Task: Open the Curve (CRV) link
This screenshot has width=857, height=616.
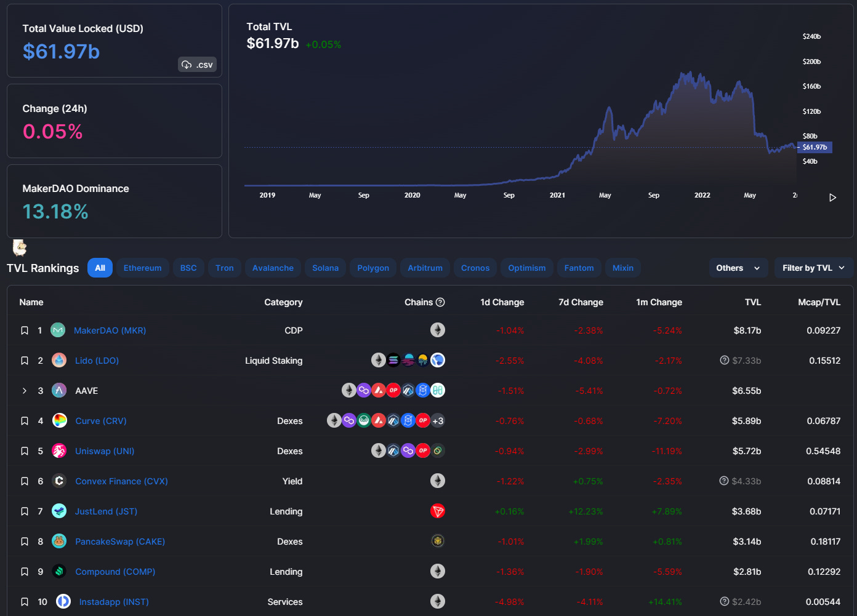Action: [101, 421]
